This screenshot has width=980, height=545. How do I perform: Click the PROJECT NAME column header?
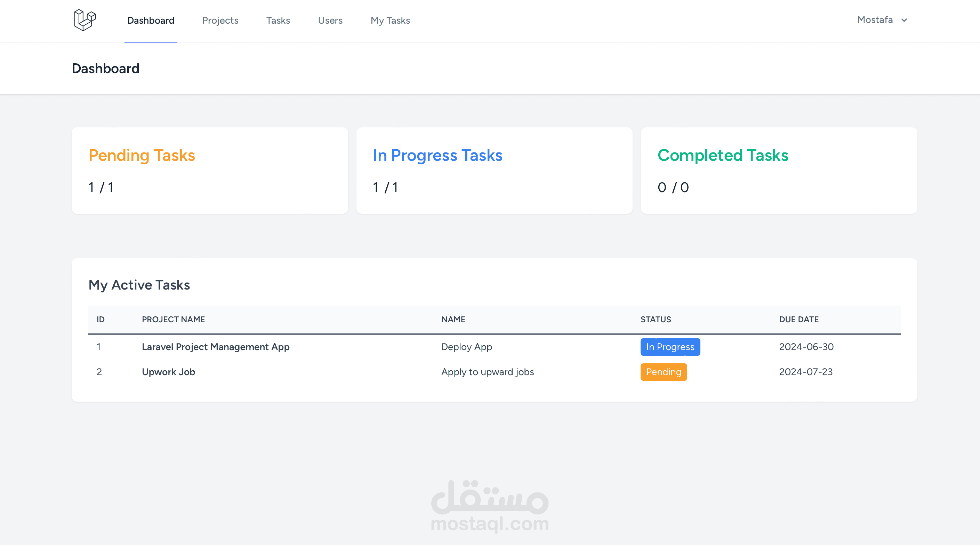tap(173, 319)
